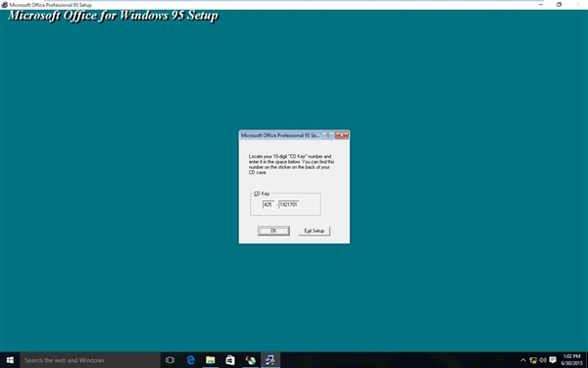Close the Office Professional 95 Setup dialog
588x368 pixels.
point(342,135)
